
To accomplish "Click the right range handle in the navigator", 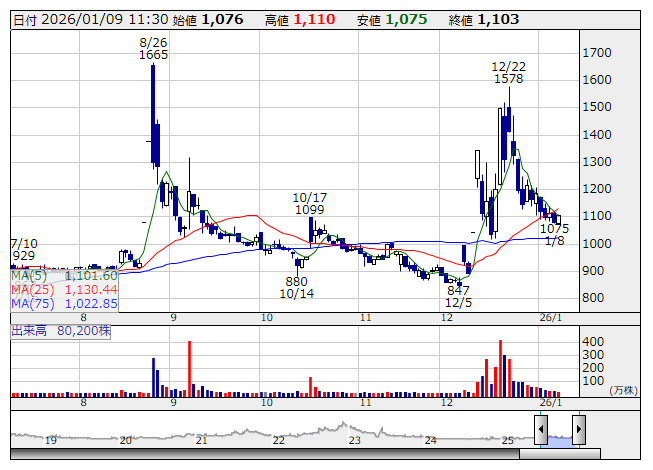I will pos(578,432).
